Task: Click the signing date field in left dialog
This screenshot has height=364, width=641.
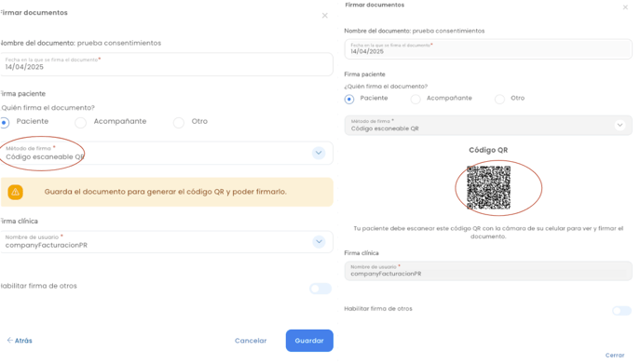Action: pyautogui.click(x=167, y=64)
